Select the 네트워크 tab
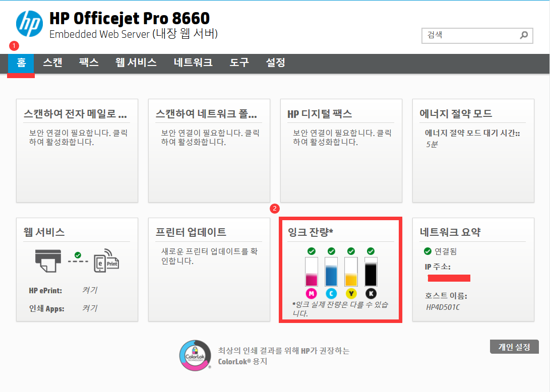550x392 pixels. pyautogui.click(x=193, y=63)
